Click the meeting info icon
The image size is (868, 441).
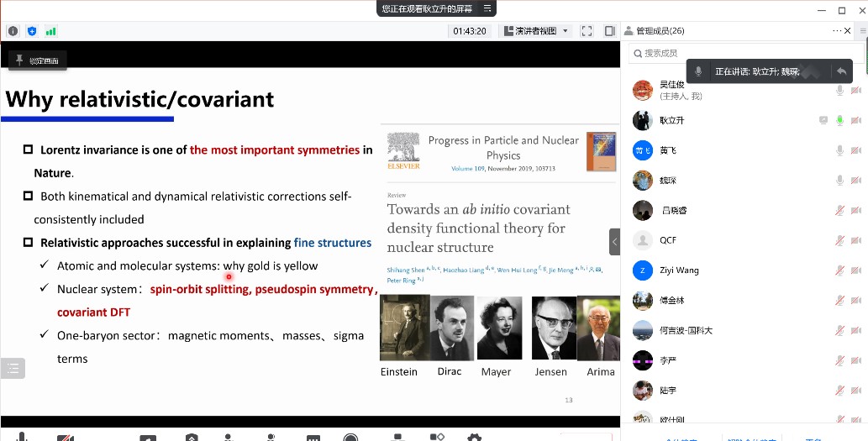[x=13, y=31]
